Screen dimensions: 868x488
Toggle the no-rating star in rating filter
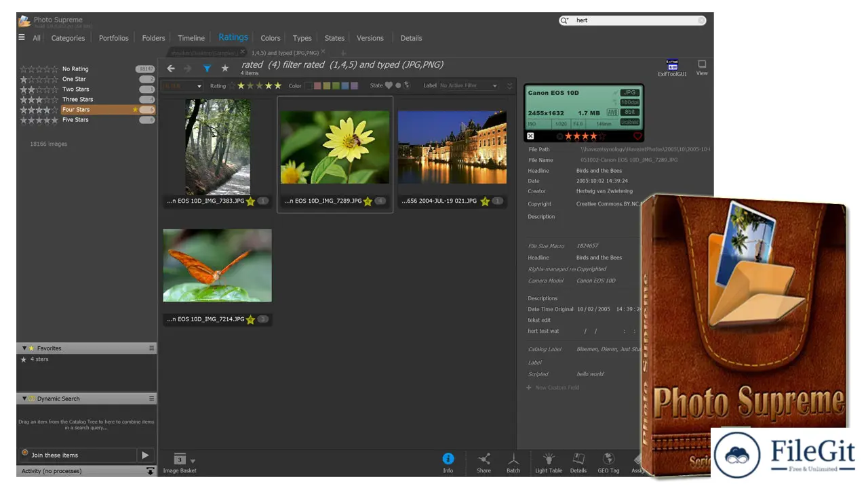(x=232, y=85)
